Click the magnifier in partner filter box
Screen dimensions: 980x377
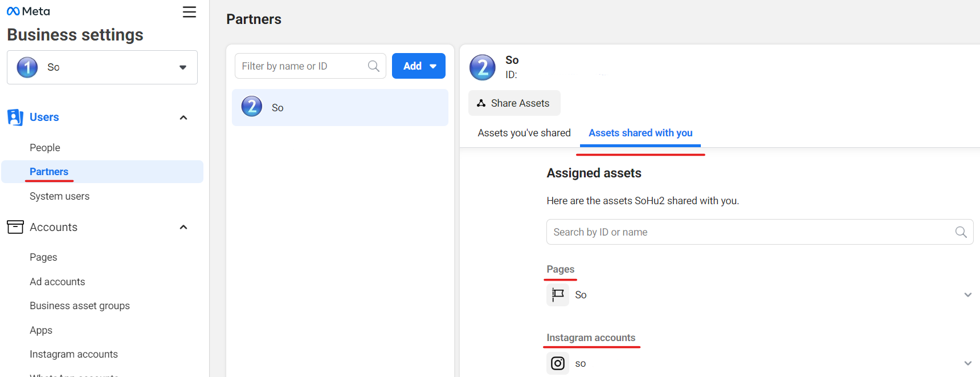[x=374, y=66]
